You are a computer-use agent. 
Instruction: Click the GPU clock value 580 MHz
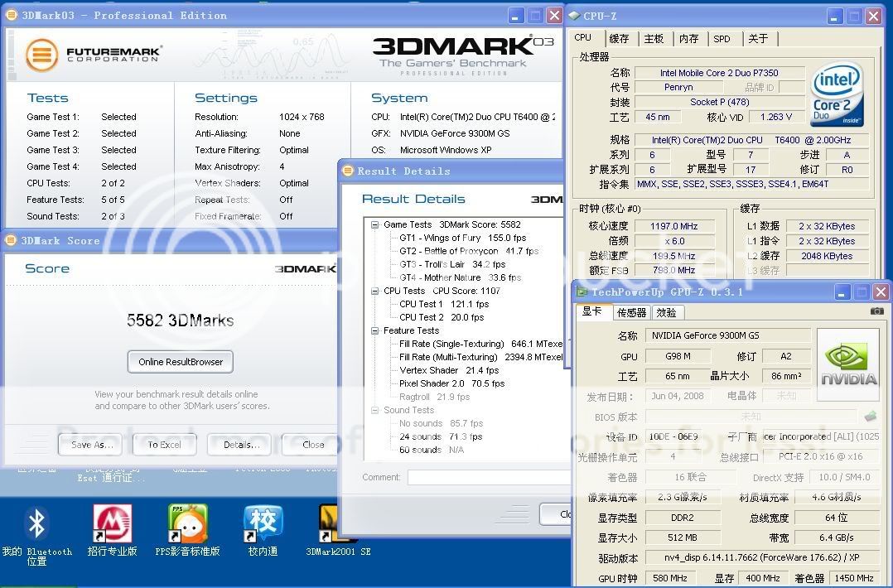(x=669, y=578)
